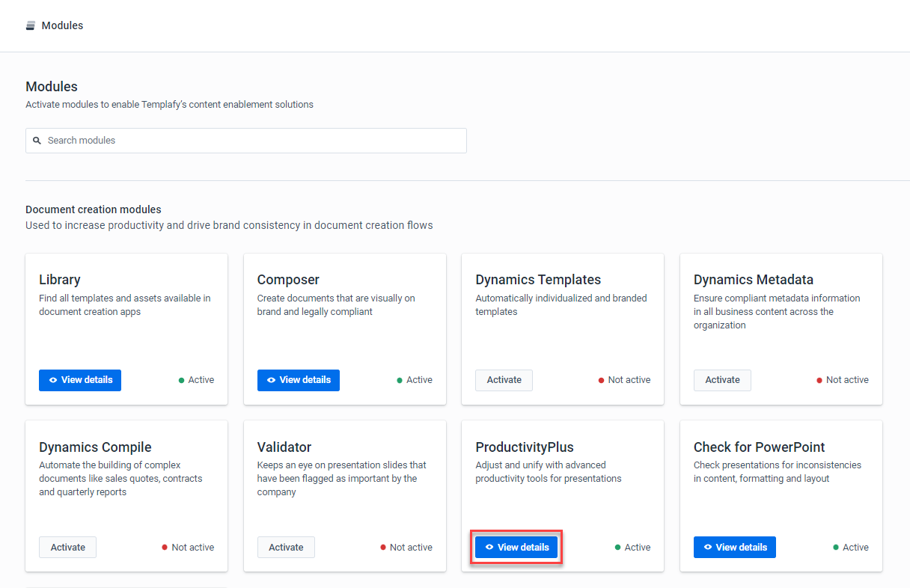Click Dynamics Templates red status dot
Viewport: 910px width, 588px height.
coord(601,380)
